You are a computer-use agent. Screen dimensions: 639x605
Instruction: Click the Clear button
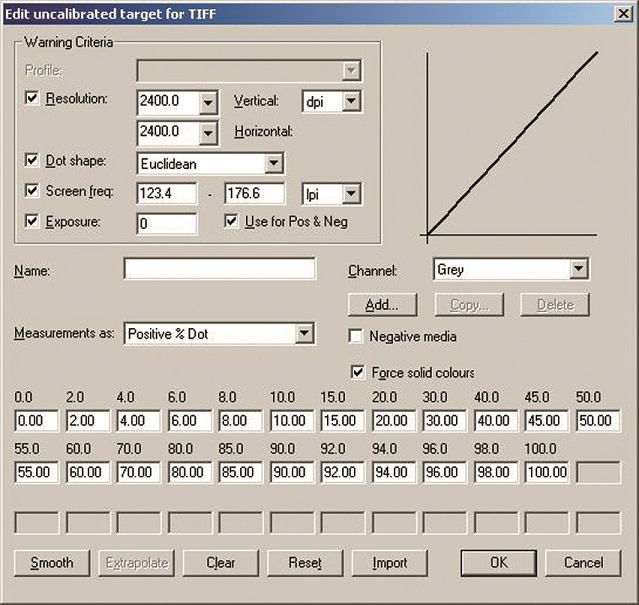pos(220,562)
